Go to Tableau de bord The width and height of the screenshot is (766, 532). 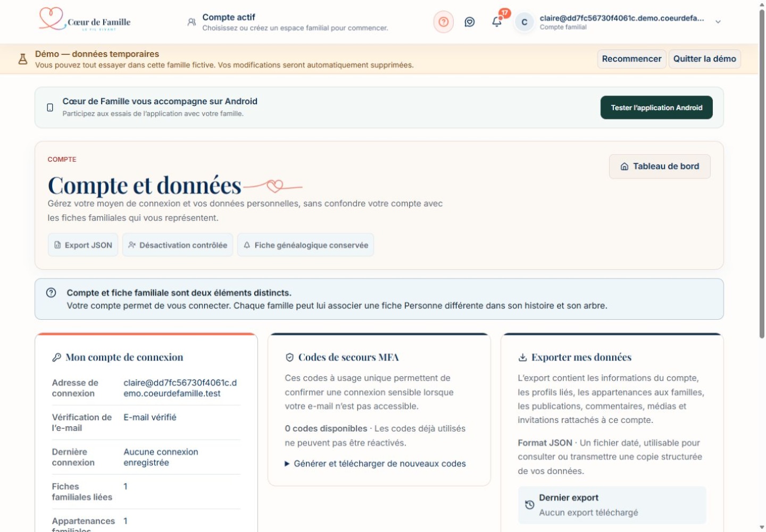click(660, 167)
